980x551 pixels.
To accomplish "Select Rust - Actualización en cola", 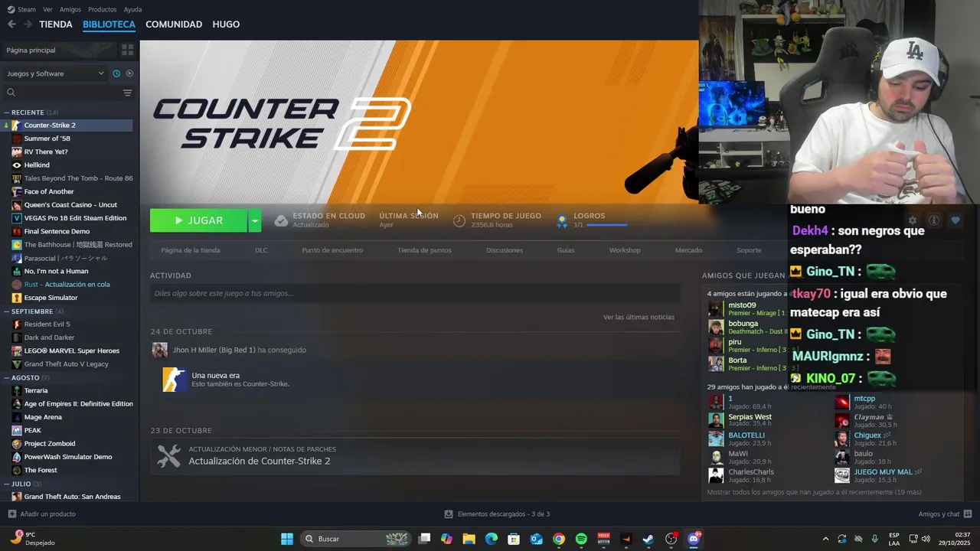I will [69, 284].
